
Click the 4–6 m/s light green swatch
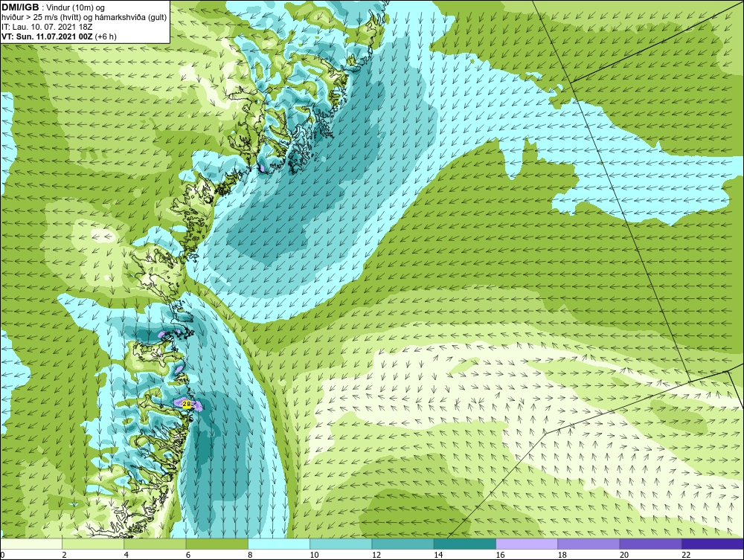(x=155, y=544)
